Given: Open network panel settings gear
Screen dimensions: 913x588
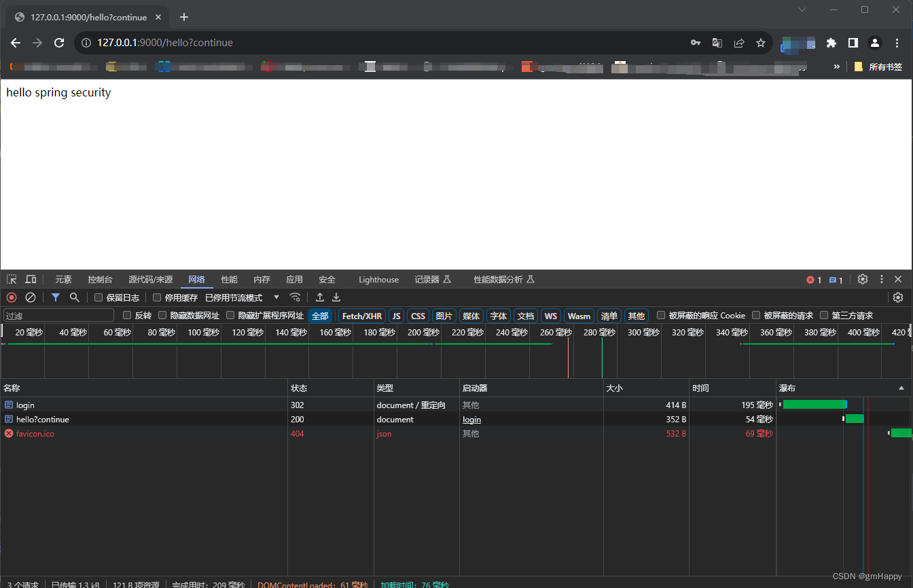Looking at the screenshot, I should pyautogui.click(x=898, y=297).
